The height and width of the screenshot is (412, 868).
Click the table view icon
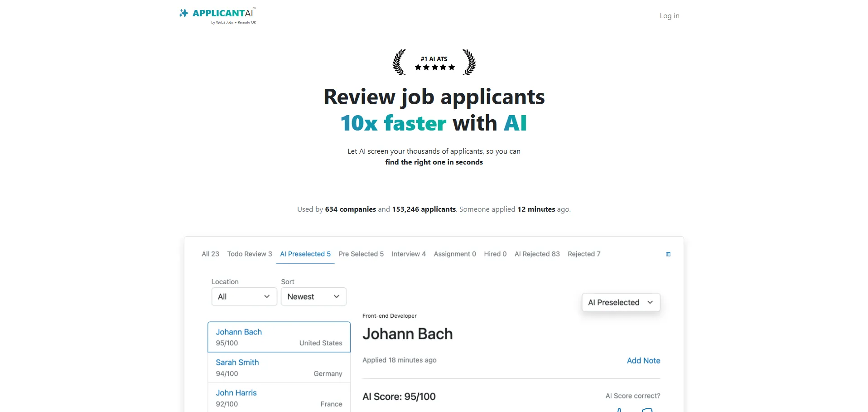pos(668,254)
